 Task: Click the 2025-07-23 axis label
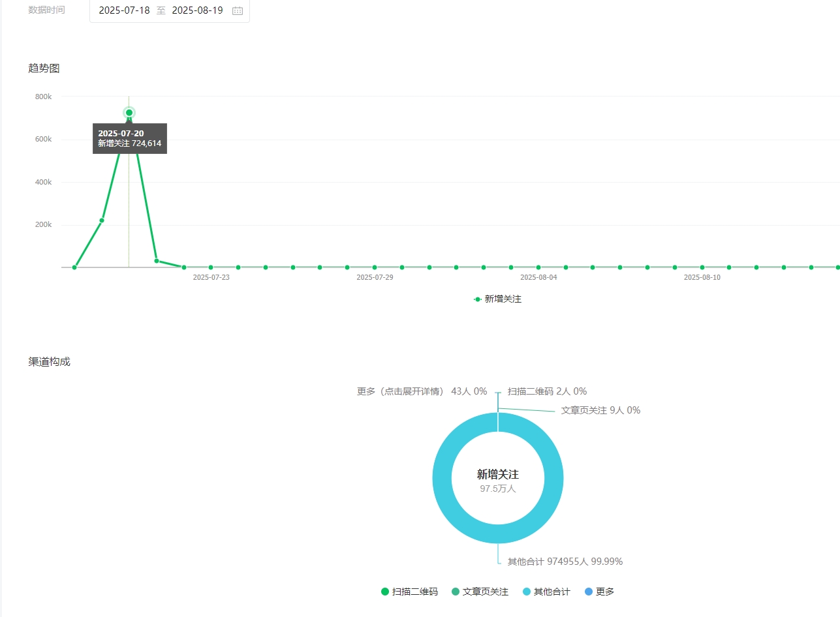click(211, 277)
